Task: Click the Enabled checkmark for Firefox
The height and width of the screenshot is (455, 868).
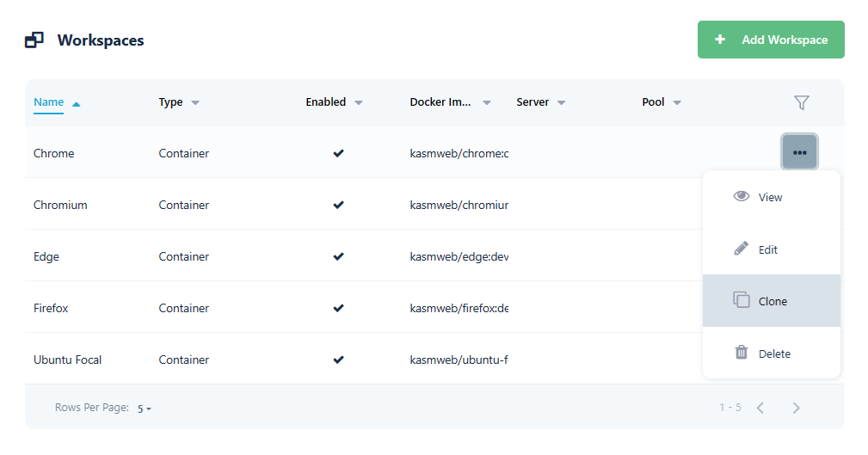Action: point(338,308)
